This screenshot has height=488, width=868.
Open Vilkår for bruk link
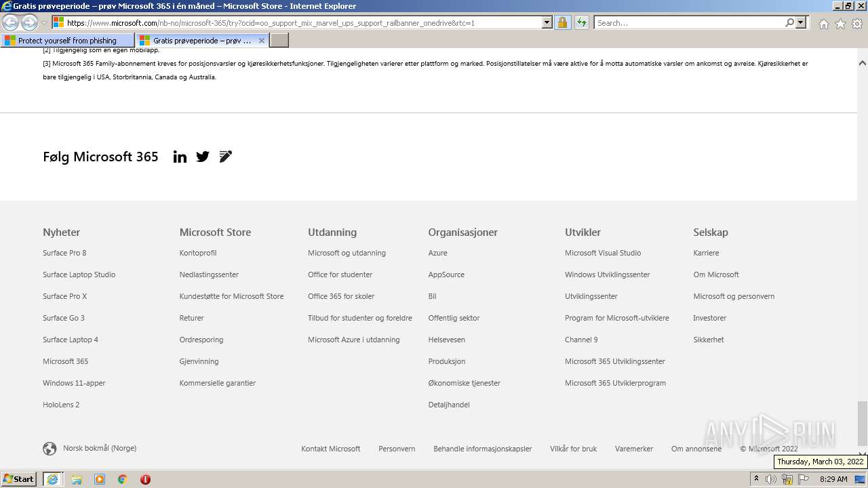(x=573, y=449)
